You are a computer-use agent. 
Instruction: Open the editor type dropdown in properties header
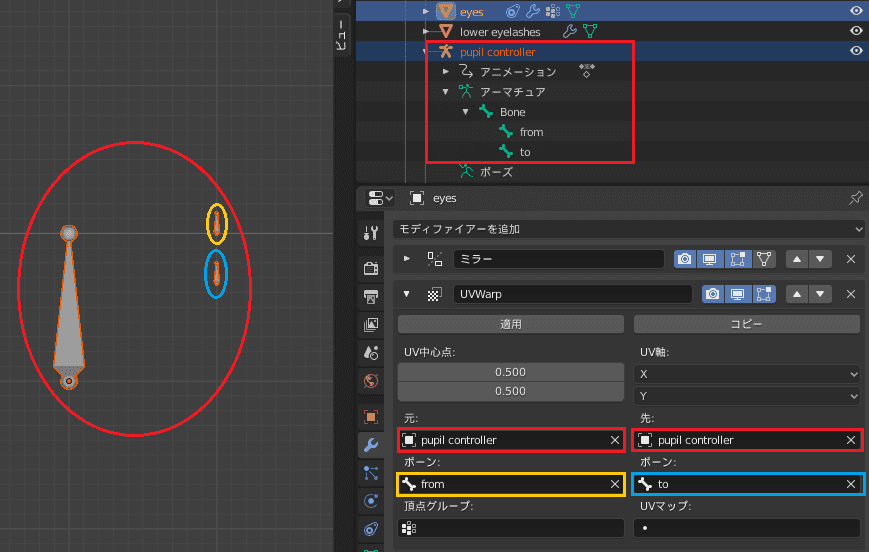380,198
